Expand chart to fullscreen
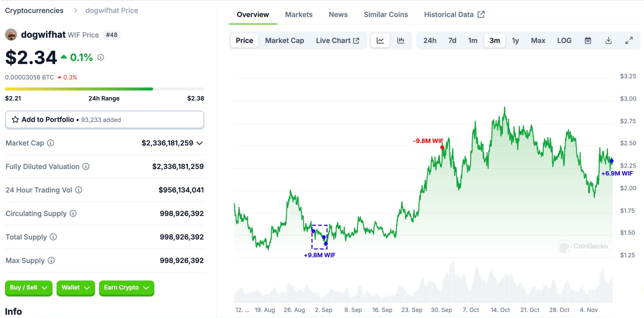This screenshot has width=644, height=318. tap(629, 40)
